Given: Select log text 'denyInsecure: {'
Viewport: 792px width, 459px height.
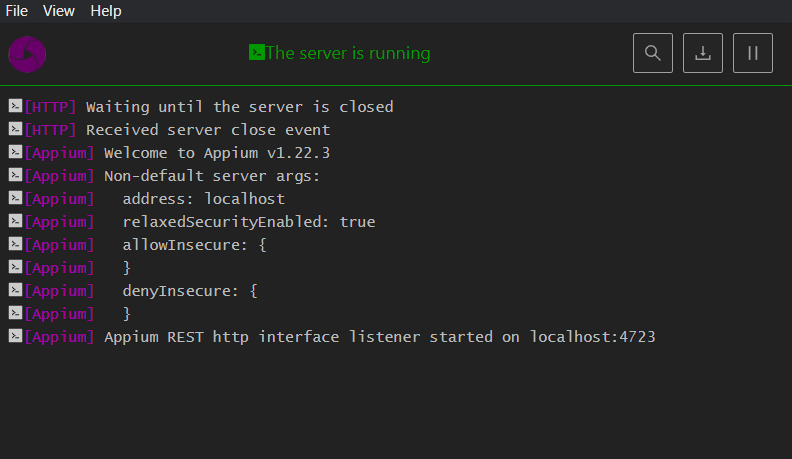Looking at the screenshot, I should (x=190, y=291).
